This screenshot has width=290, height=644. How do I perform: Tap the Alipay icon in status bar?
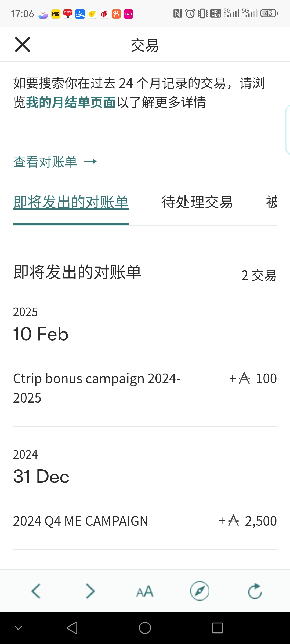tap(80, 14)
